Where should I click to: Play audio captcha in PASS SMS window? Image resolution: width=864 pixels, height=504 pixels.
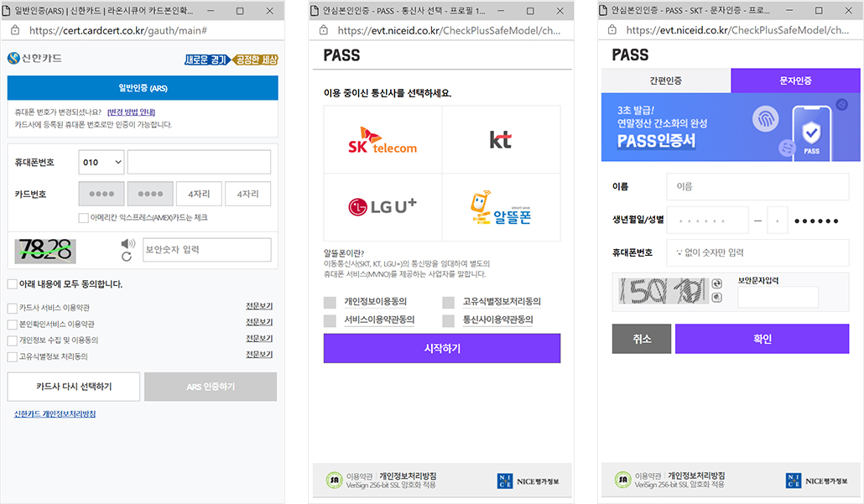pyautogui.click(x=716, y=298)
